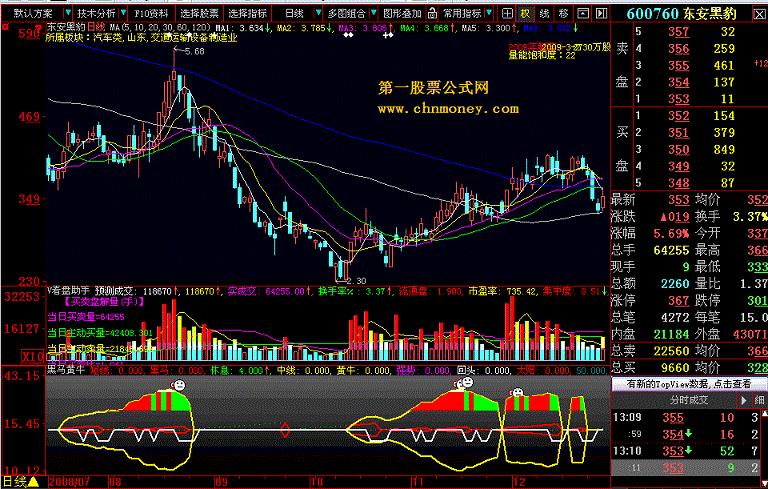
Task: Click the X10 volume scale label
Action: click(x=33, y=356)
